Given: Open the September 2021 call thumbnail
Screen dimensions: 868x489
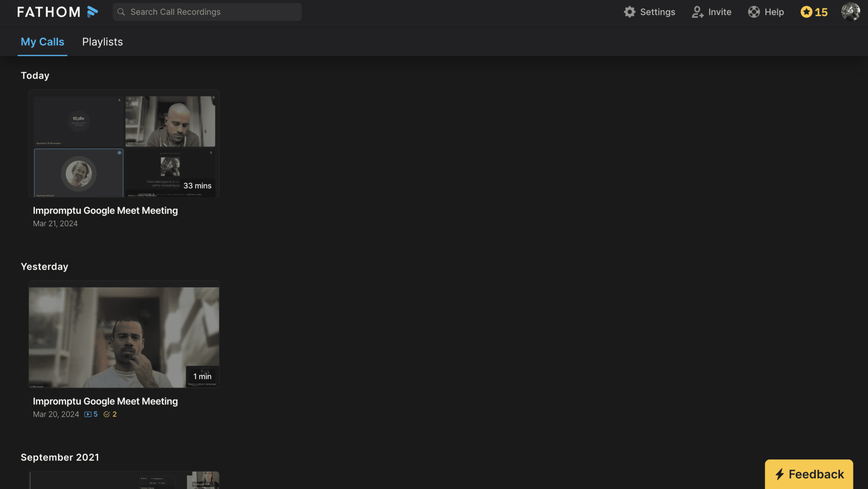Looking at the screenshot, I should (x=124, y=481).
